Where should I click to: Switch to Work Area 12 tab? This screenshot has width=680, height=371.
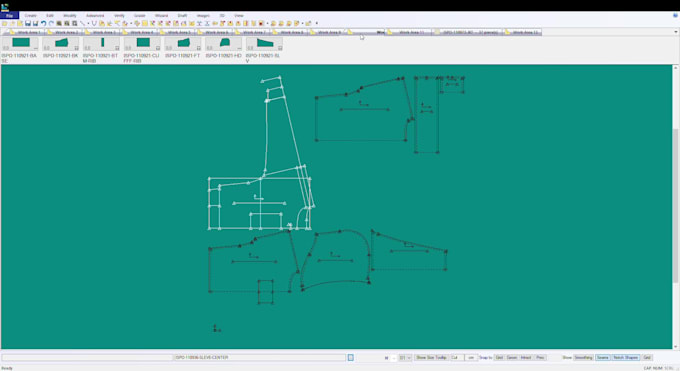point(522,32)
